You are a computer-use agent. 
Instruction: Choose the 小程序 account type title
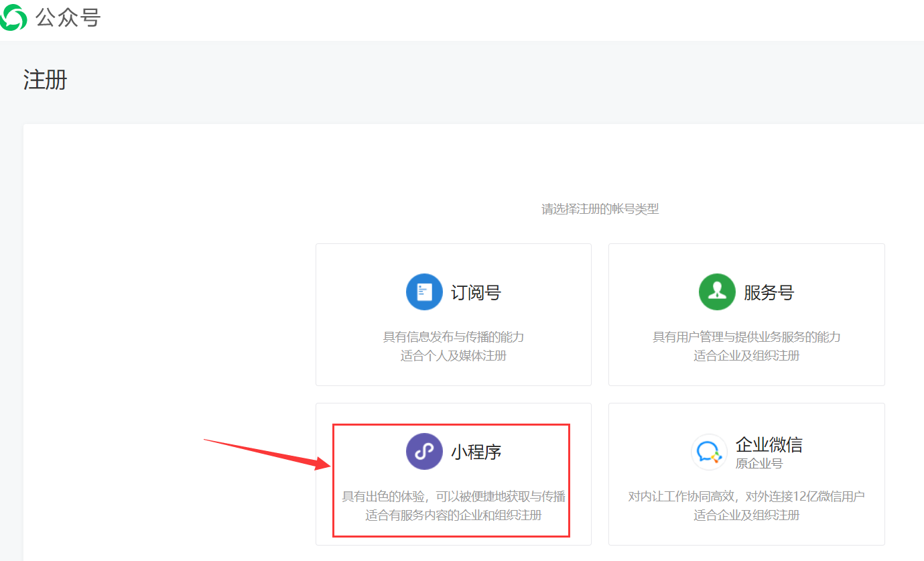pos(476,452)
